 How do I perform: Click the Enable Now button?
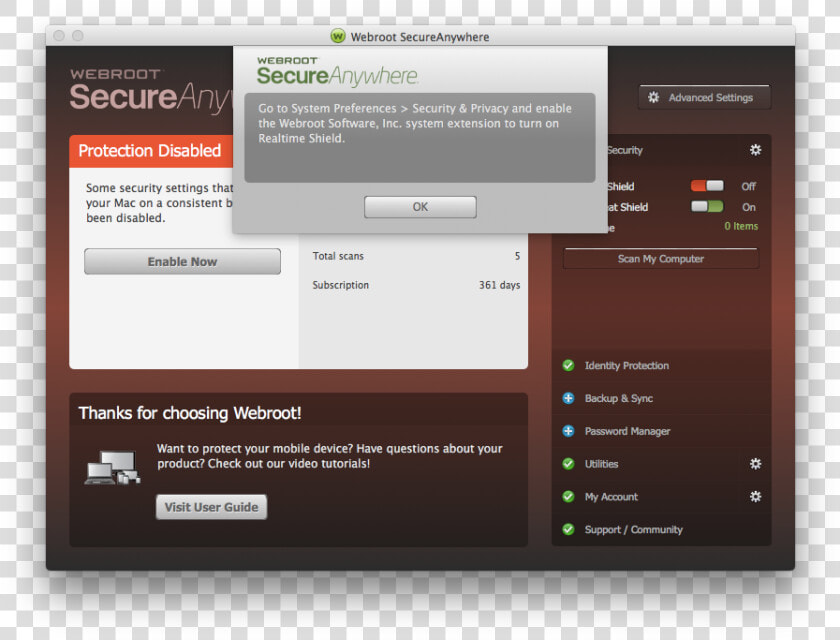click(182, 261)
